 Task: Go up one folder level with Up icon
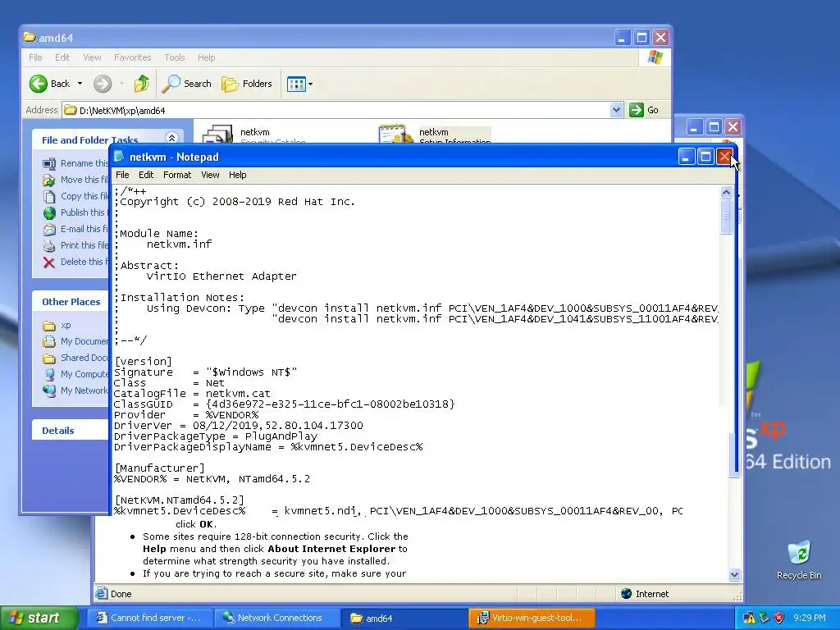tap(141, 84)
